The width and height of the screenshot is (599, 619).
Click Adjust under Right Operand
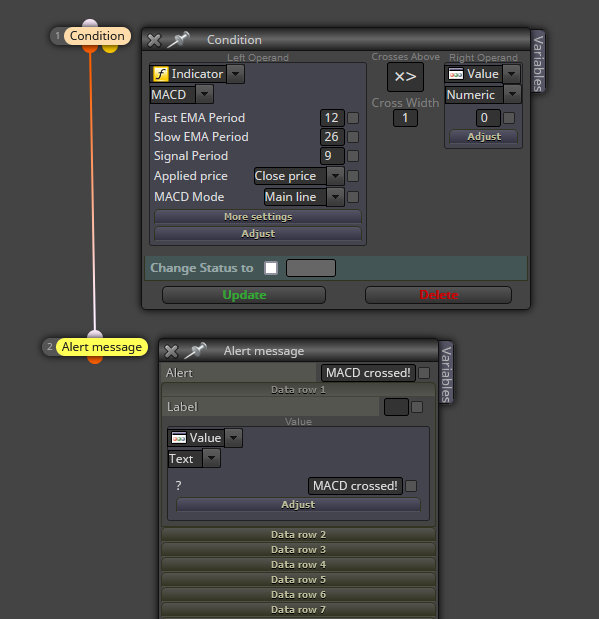click(484, 137)
